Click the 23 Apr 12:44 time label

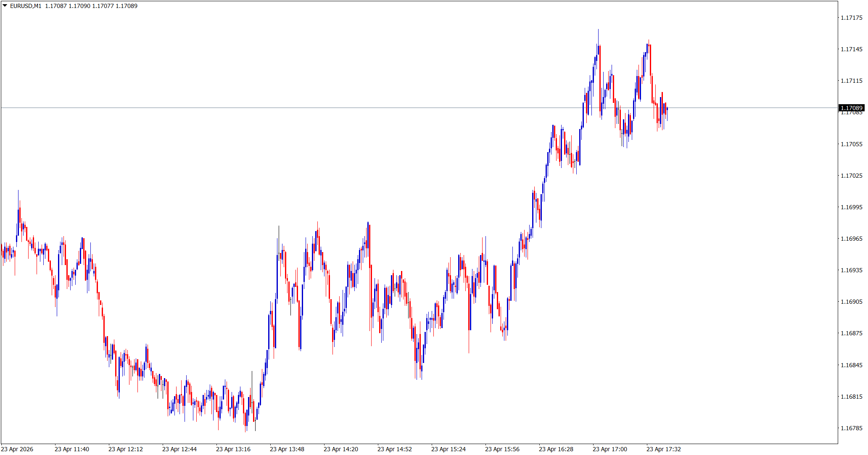[179, 449]
